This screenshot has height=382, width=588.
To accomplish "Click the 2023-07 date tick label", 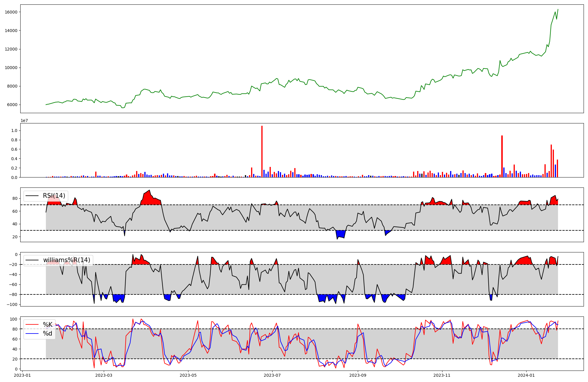I will 272,375.
